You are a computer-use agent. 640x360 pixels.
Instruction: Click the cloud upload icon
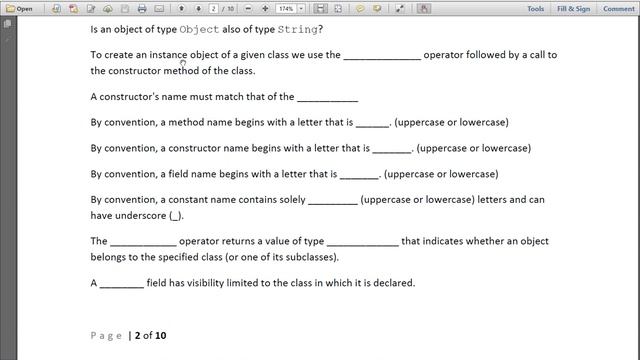108,9
